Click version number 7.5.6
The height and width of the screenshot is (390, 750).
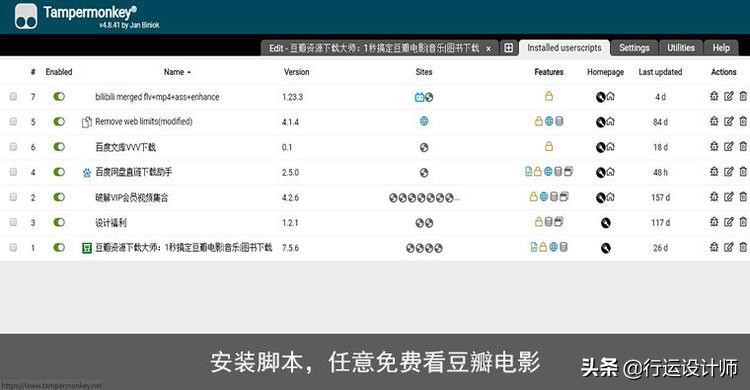pos(290,248)
